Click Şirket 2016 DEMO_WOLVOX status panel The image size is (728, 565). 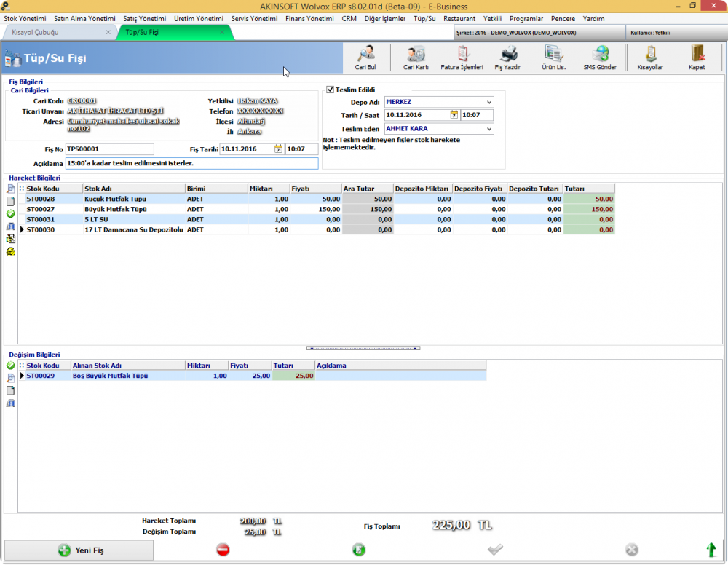point(539,33)
